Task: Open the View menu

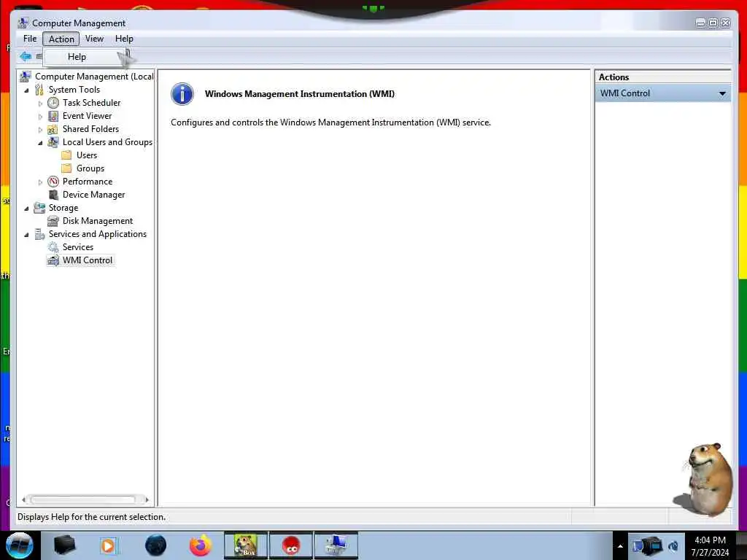Action: pos(94,39)
